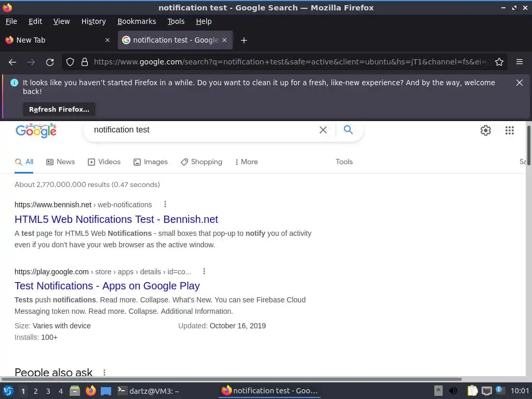Open the People also ask options dots
The image size is (532, 399).
pyautogui.click(x=104, y=373)
